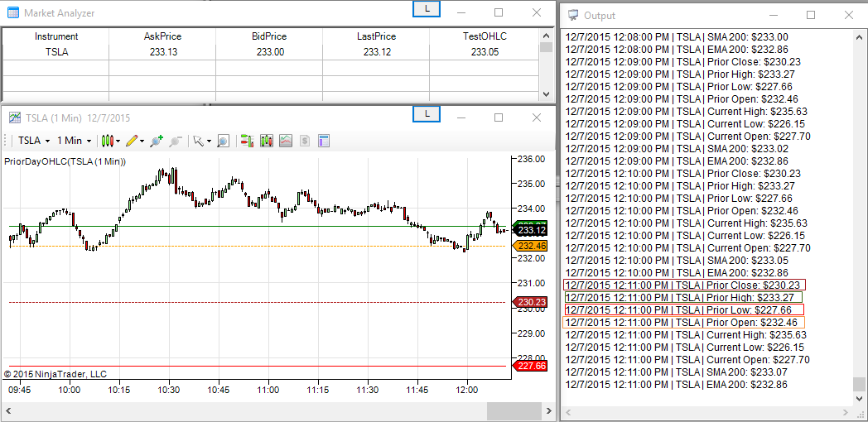Click the Output window title icon
The image size is (868, 422).
point(573,15)
